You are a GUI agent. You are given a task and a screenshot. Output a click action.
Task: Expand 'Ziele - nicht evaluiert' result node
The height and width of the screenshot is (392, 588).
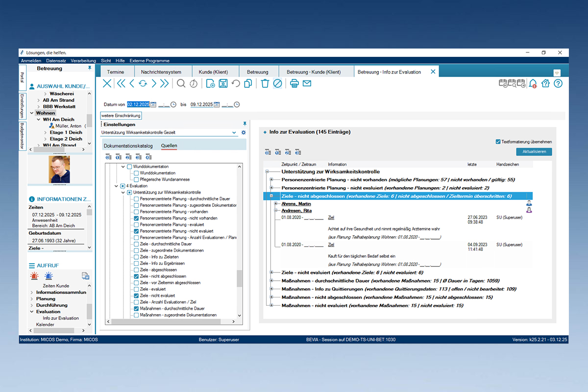(271, 272)
